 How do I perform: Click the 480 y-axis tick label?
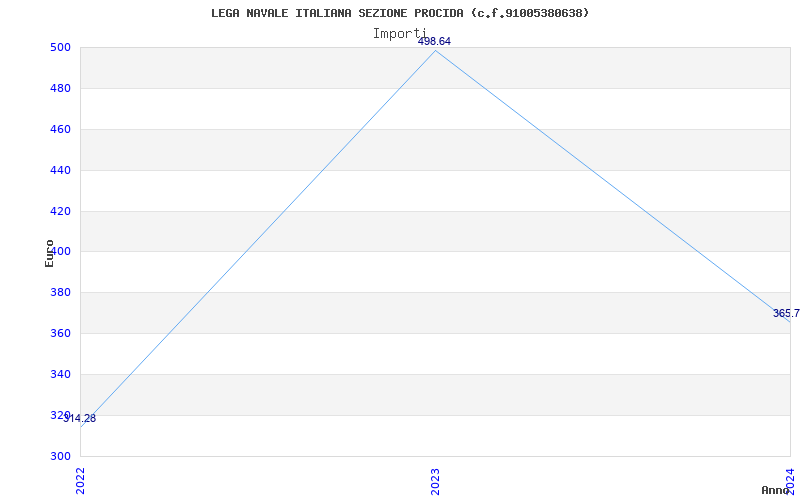(60, 88)
